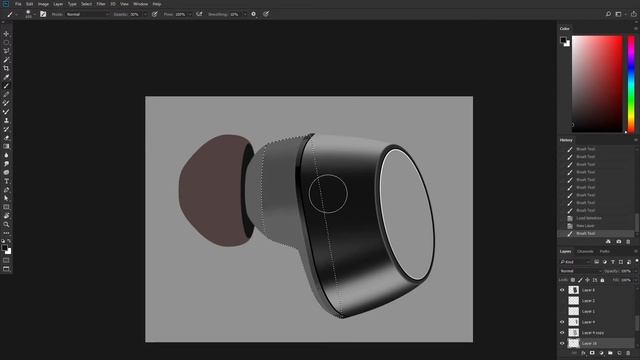Image resolution: width=640 pixels, height=360 pixels.
Task: Click the foreground color swatch in toolbar
Action: (x=4, y=247)
